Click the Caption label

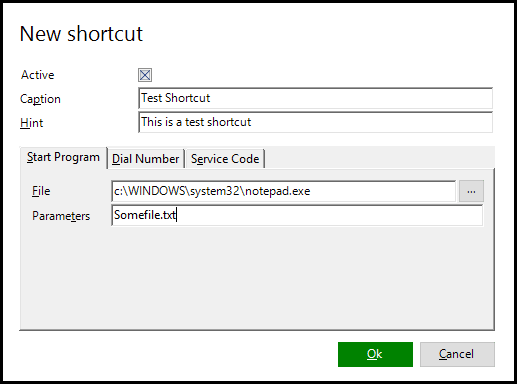(x=40, y=99)
